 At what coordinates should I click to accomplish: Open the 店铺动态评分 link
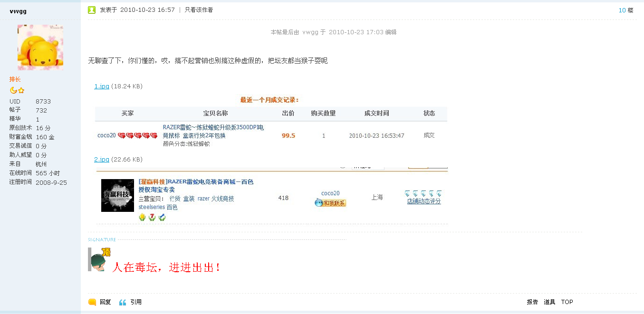click(x=424, y=201)
